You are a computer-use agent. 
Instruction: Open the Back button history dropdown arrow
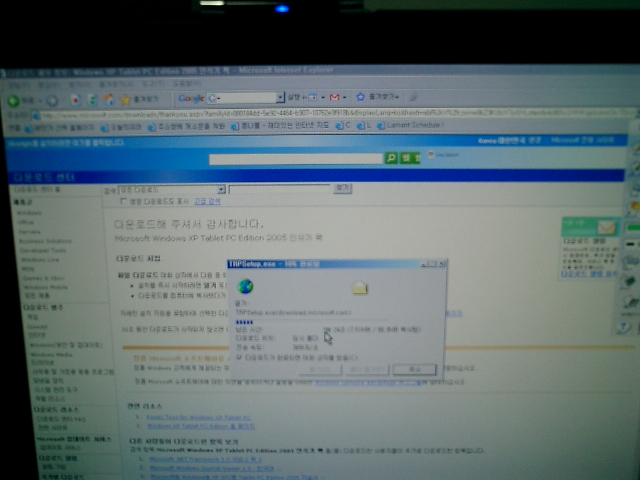(x=40, y=100)
